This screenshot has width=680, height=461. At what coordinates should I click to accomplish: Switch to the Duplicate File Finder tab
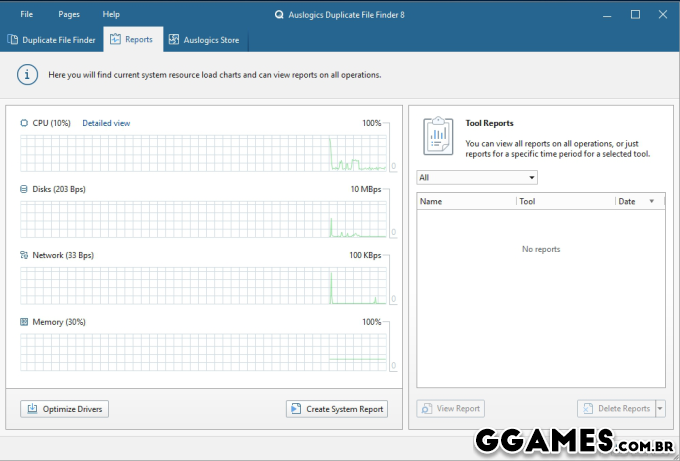tap(52, 40)
